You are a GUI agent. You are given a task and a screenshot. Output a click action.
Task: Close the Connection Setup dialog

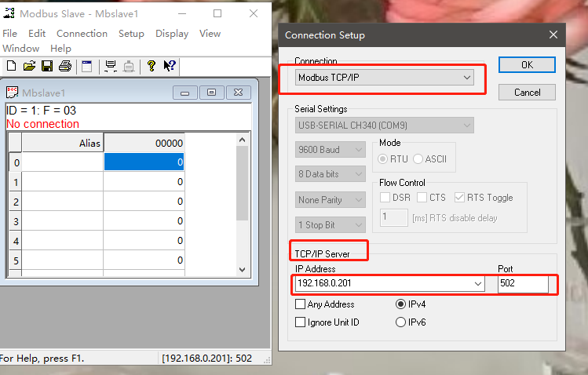(553, 35)
